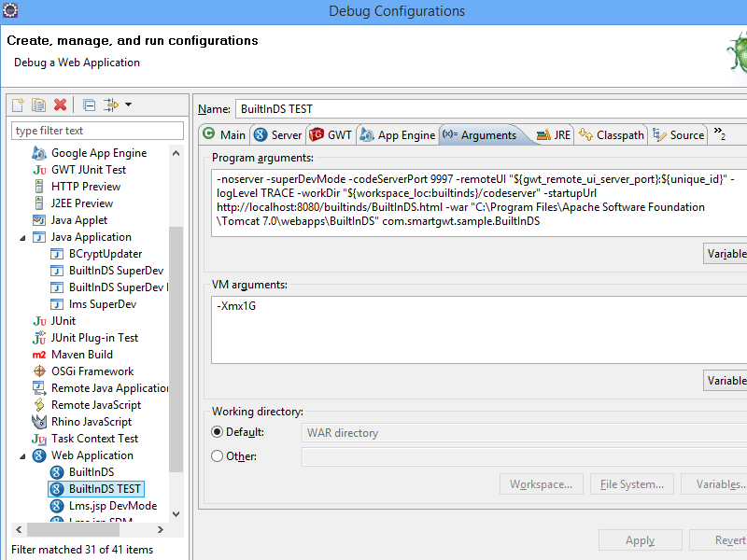Open the filter options dropdown arrow
The width and height of the screenshot is (747, 560).
128,105
